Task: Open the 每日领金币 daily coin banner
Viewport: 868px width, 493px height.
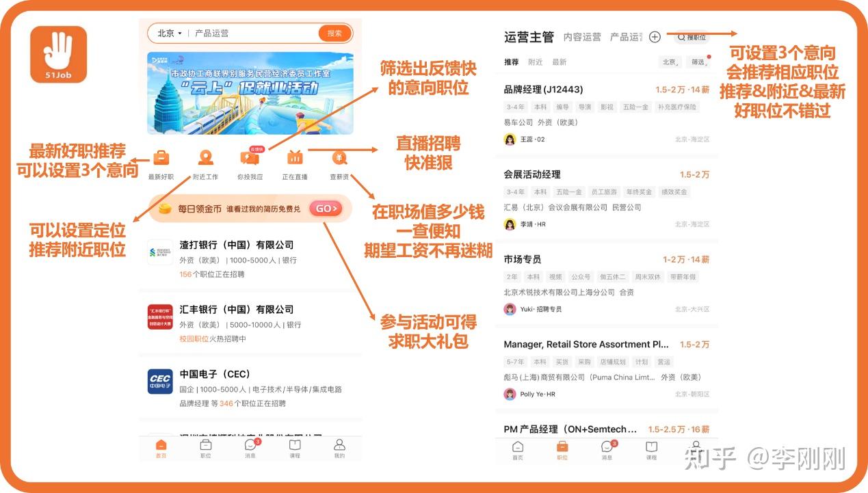Action: click(250, 209)
